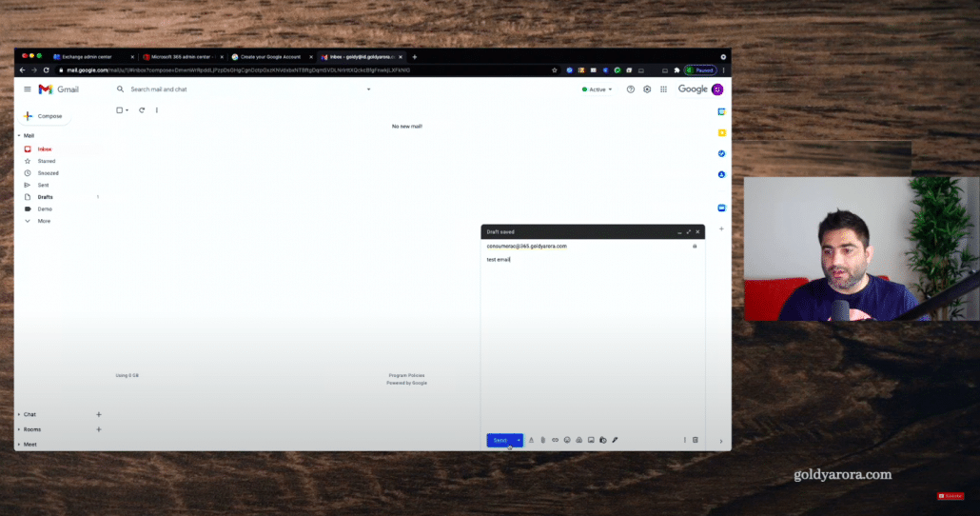Start a new chat with plus icon
Image resolution: width=980 pixels, height=516 pixels.
pos(99,415)
